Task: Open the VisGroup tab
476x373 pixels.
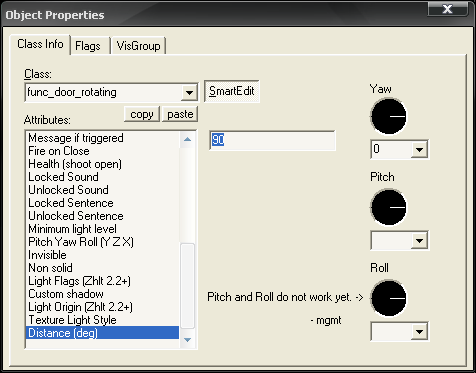Action: pos(139,46)
